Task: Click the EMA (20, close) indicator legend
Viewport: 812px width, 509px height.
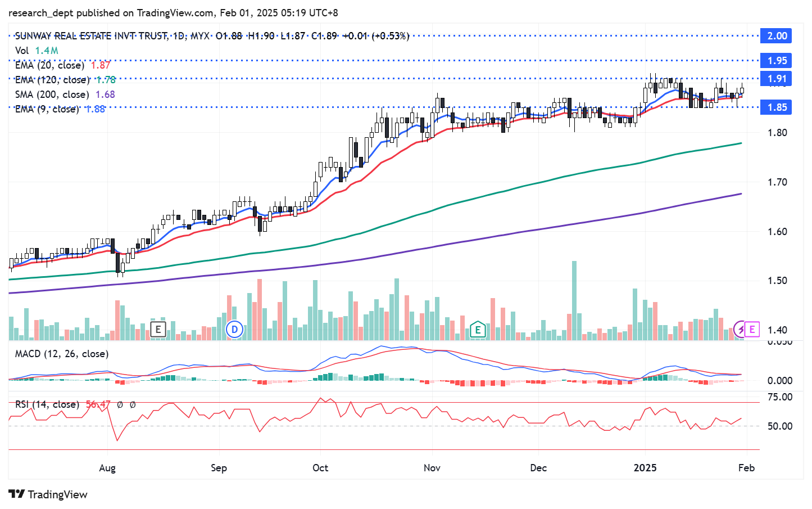Action: tap(50, 65)
